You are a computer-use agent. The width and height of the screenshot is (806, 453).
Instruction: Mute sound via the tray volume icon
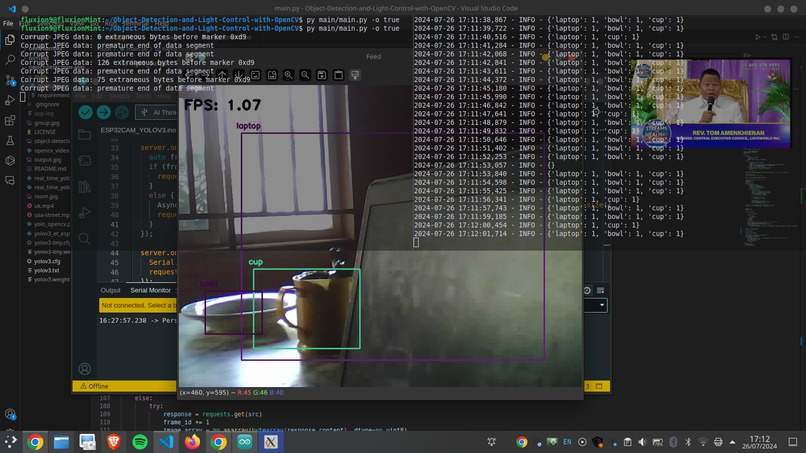click(x=642, y=442)
